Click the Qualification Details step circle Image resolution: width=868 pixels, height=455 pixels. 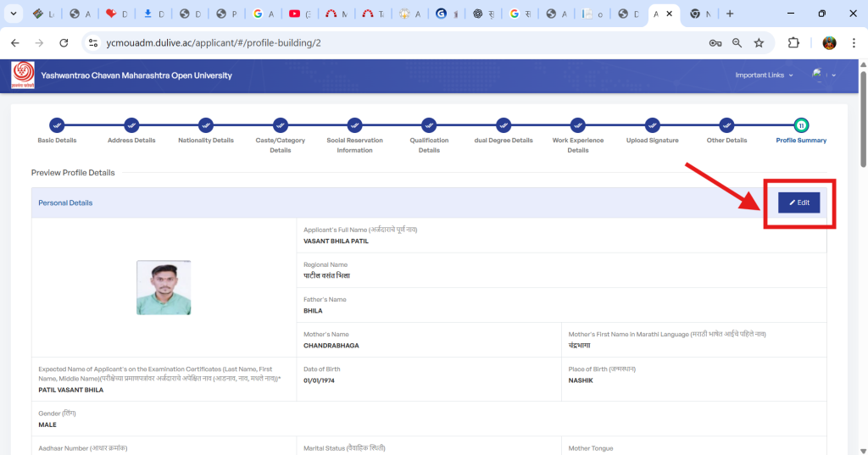pos(429,125)
